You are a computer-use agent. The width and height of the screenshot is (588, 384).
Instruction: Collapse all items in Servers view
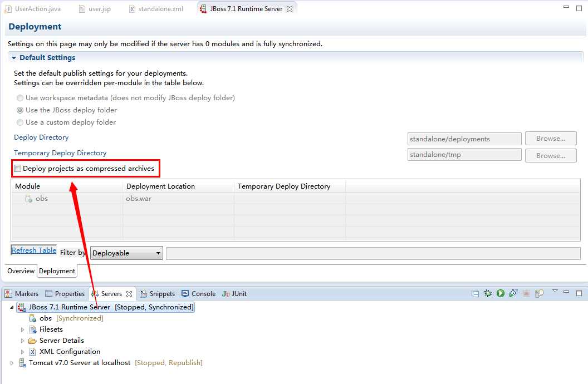(475, 294)
